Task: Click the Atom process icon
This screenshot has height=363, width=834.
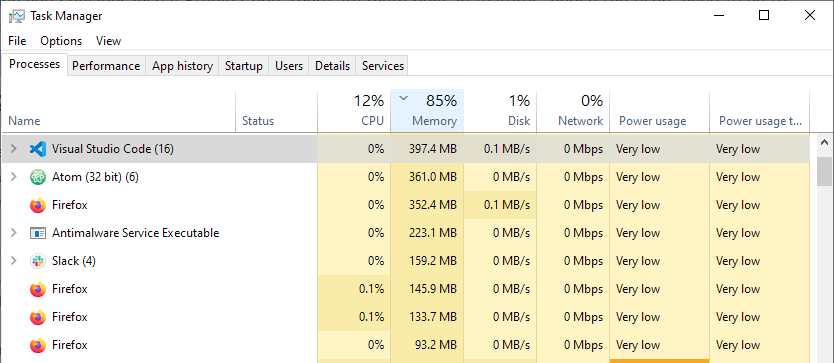Action: [x=38, y=177]
